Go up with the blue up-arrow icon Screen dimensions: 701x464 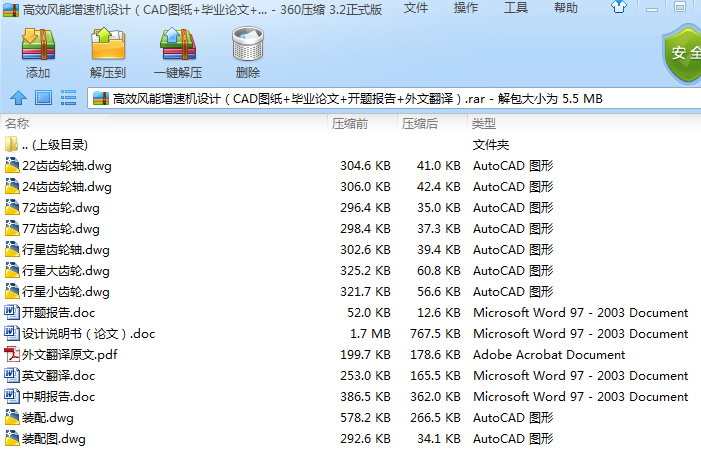[x=18, y=98]
